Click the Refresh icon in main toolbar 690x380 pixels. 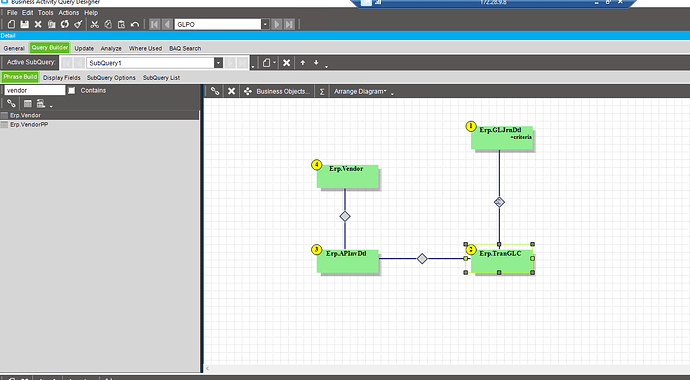point(65,24)
